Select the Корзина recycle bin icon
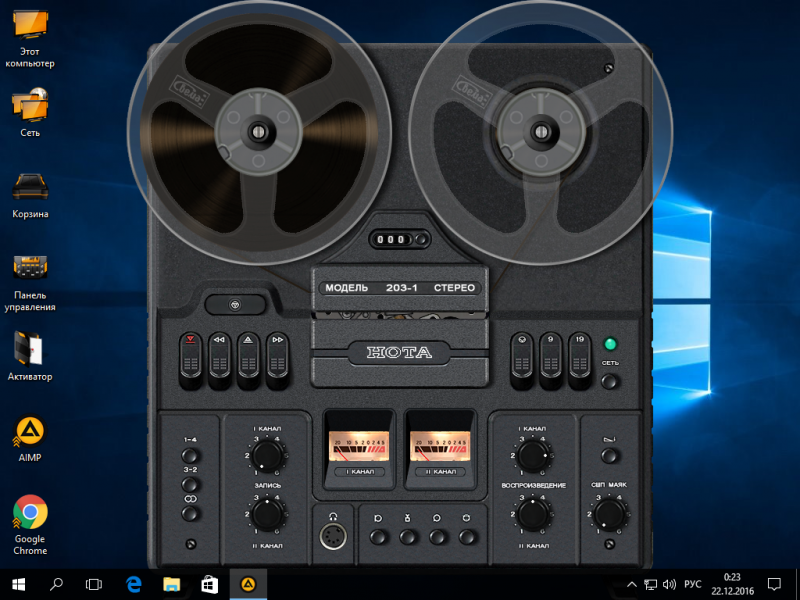This screenshot has height=600, width=800. (30, 196)
